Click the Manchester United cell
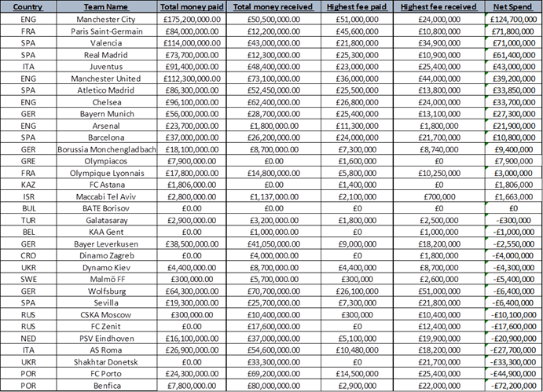This screenshot has width=543, height=392. point(106,79)
